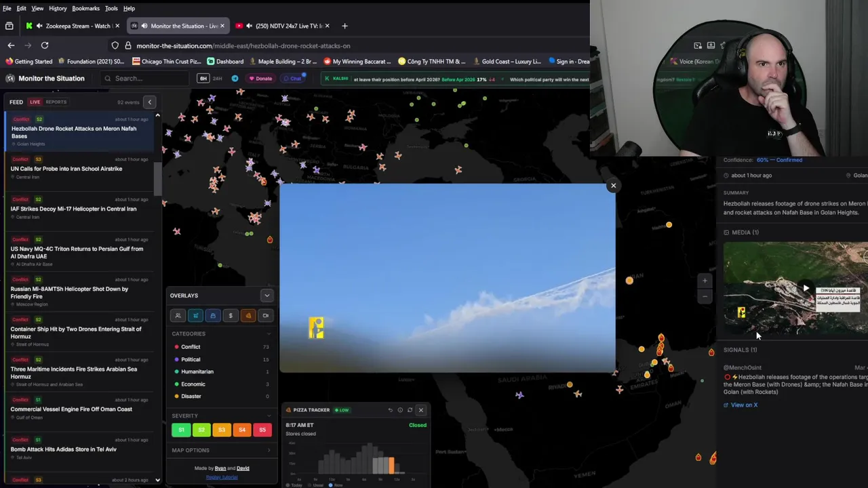
Task: Close the video popup overlay
Action: [614, 186]
